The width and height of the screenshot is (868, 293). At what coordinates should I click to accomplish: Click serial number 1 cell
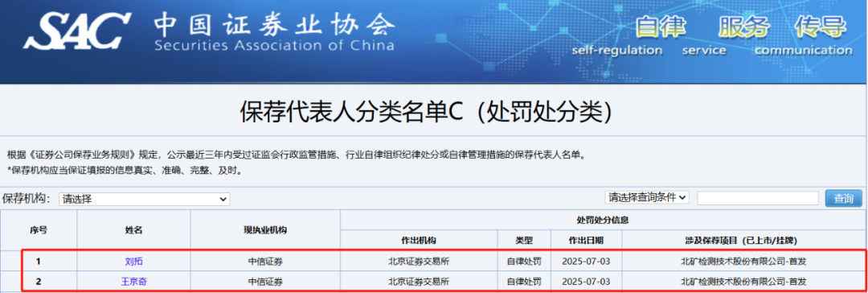(x=39, y=261)
